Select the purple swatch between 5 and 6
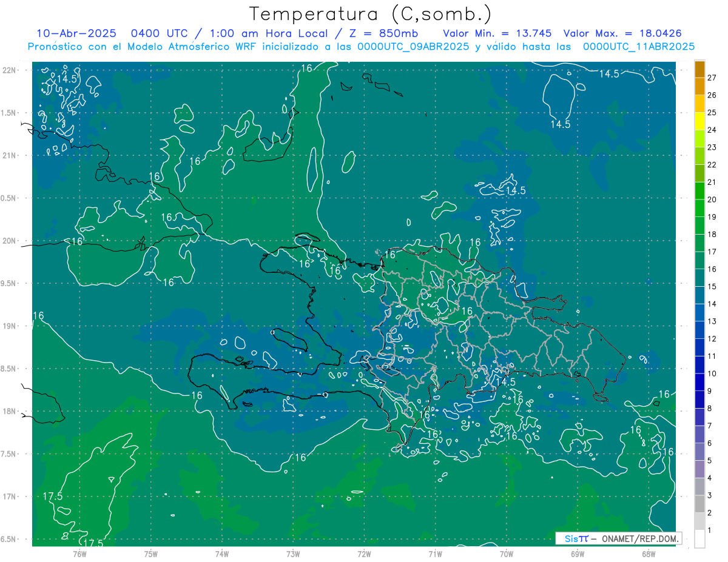Screen dimensions: 728x562 [699, 452]
